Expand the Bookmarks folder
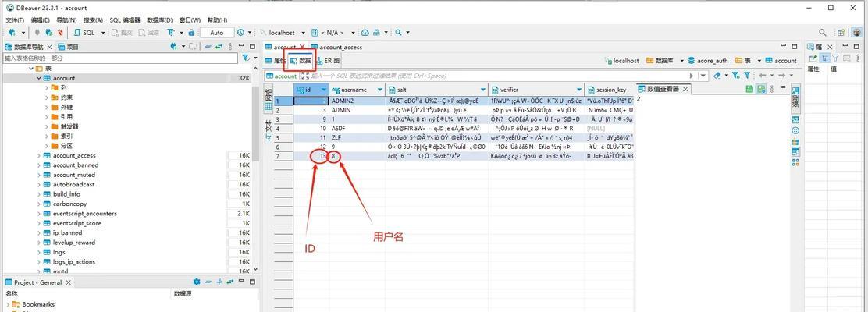868x312 pixels. 8,304
